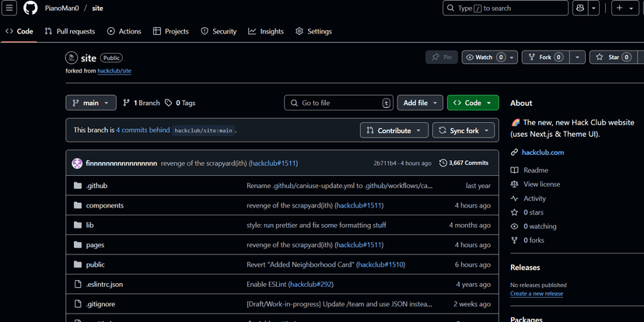Click the GitHub logo icon
This screenshot has width=644, height=322.
[30, 8]
